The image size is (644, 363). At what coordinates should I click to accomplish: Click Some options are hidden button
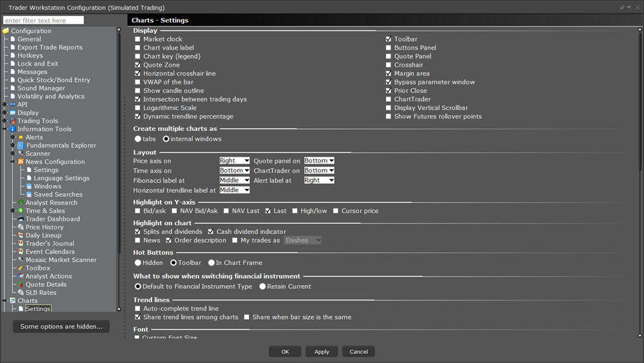click(61, 326)
